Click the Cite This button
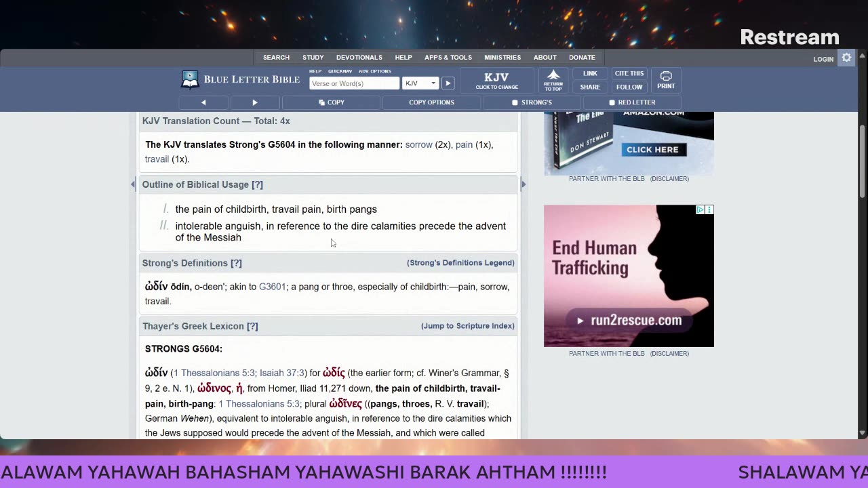This screenshot has width=868, height=488. click(629, 74)
